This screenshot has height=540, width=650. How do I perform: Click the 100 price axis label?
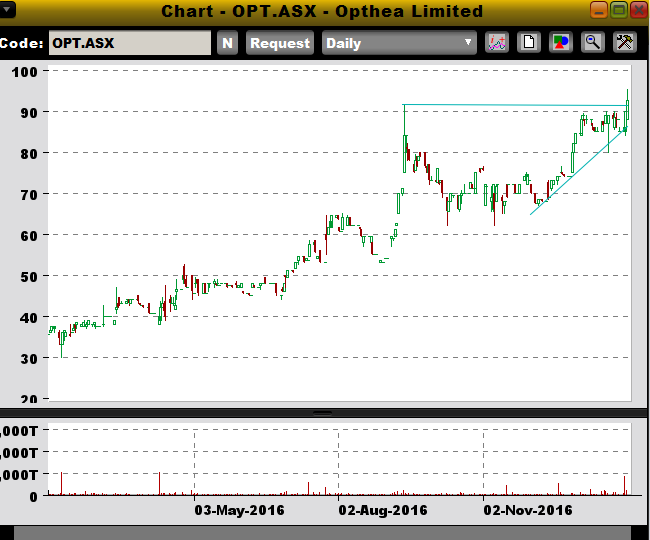[24, 72]
